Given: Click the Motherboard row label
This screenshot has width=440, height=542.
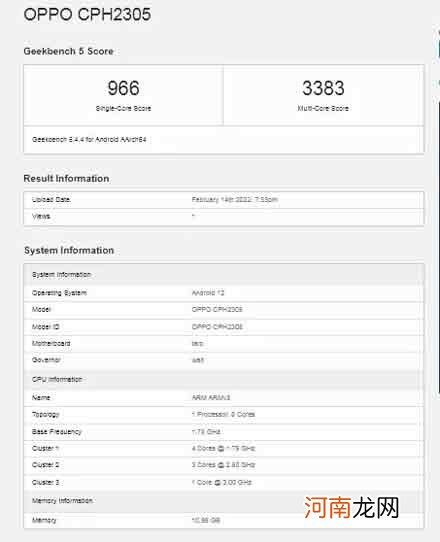Looking at the screenshot, I should click(51, 343).
